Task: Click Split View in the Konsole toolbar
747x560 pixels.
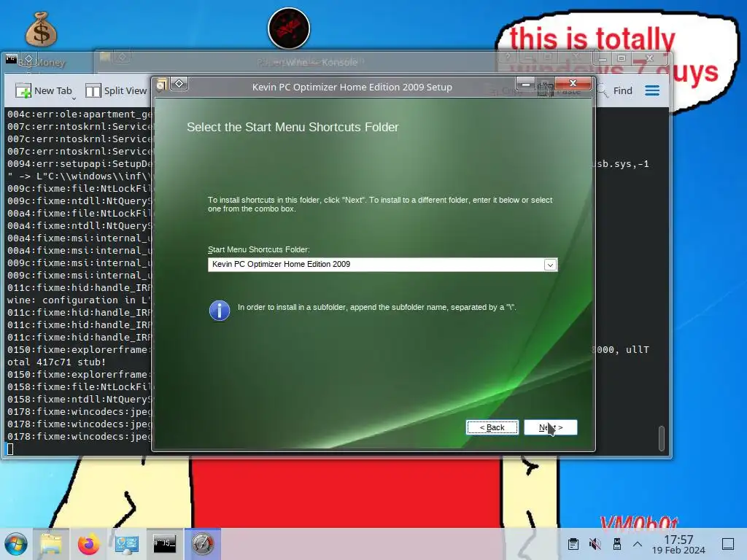Action: (x=116, y=90)
